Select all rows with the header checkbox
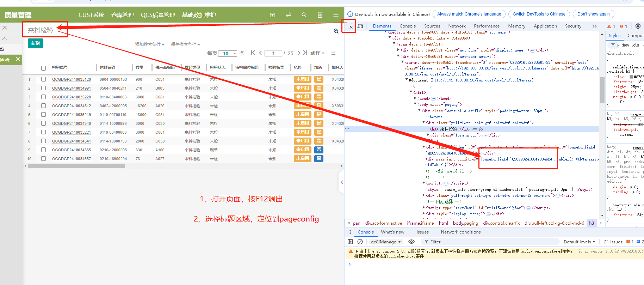This screenshot has width=644, height=285. pyautogui.click(x=43, y=68)
